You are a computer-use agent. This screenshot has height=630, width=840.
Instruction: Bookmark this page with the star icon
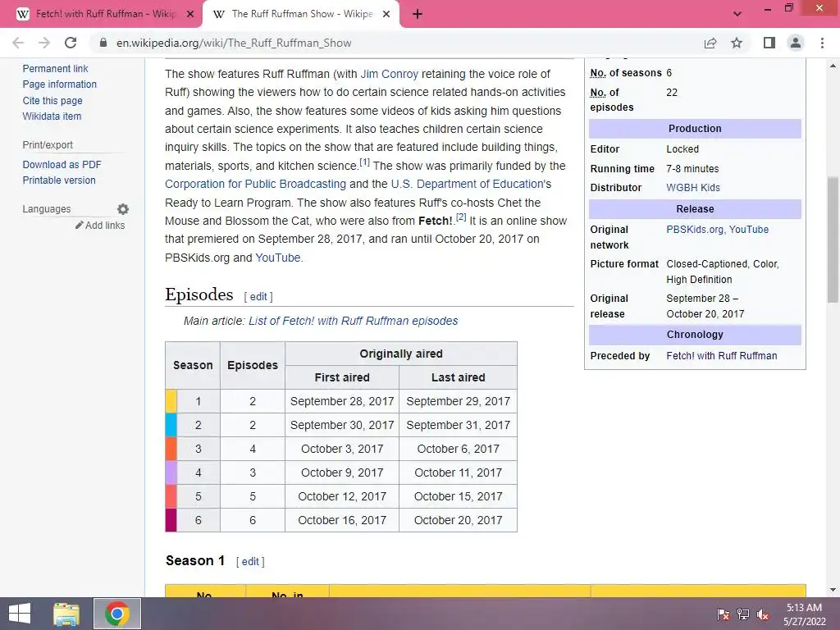pos(737,43)
